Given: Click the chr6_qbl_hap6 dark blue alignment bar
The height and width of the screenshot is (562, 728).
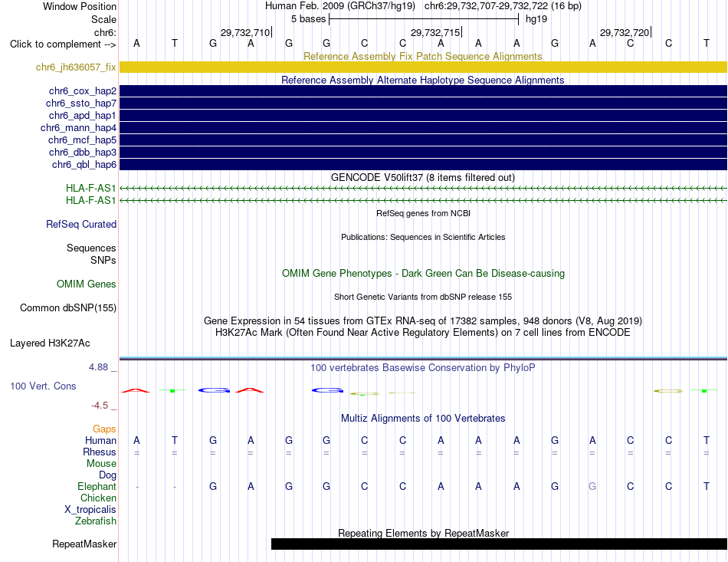Looking at the screenshot, I should click(423, 164).
